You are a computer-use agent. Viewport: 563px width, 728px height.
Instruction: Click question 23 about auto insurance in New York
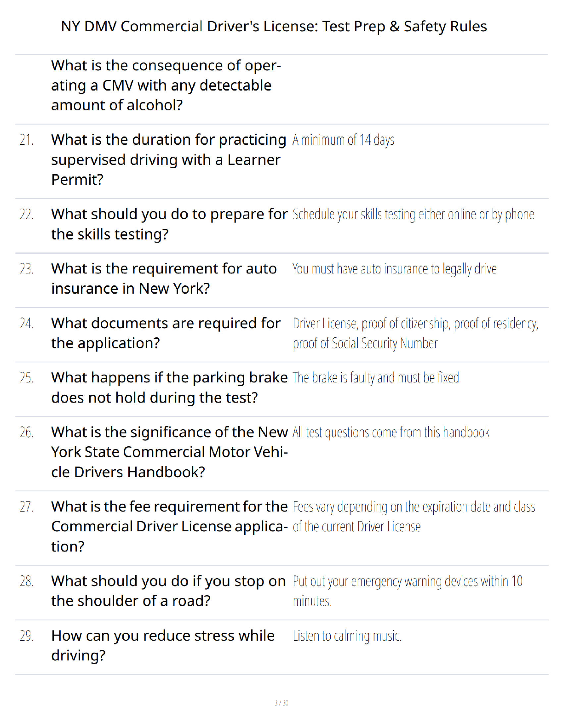coord(164,279)
